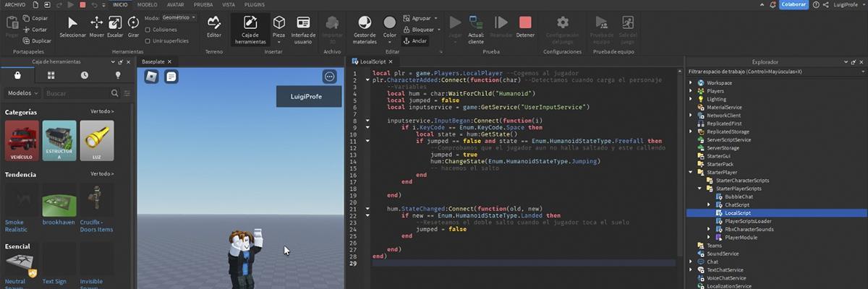Viewport: 868px width, 289px height.
Task: Close the LocalScript editor tab
Action: pos(392,62)
